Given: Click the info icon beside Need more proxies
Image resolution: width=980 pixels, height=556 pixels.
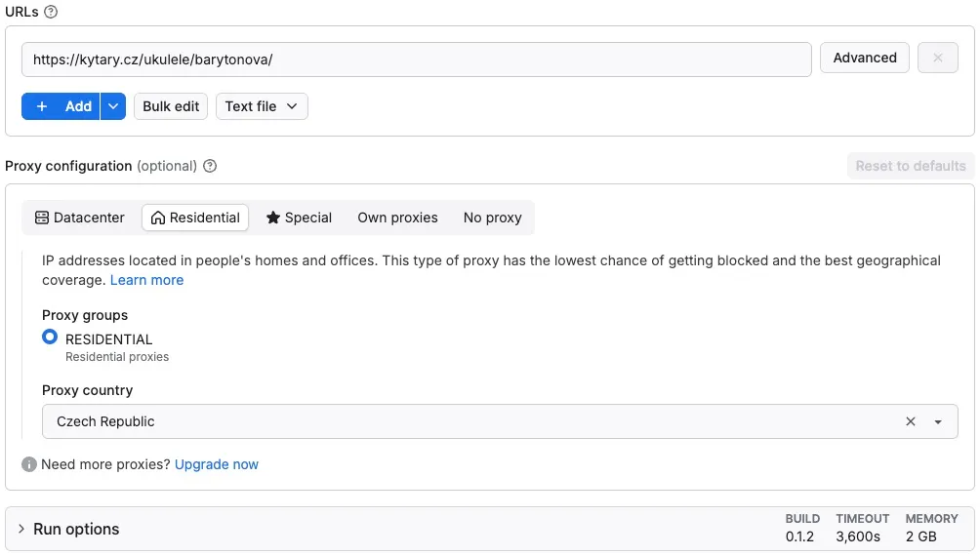Looking at the screenshot, I should (28, 464).
